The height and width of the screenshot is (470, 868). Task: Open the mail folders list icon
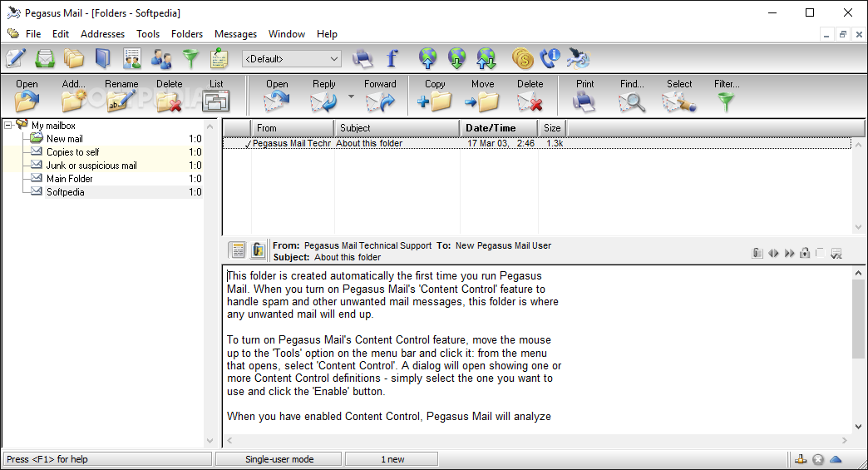point(74,58)
